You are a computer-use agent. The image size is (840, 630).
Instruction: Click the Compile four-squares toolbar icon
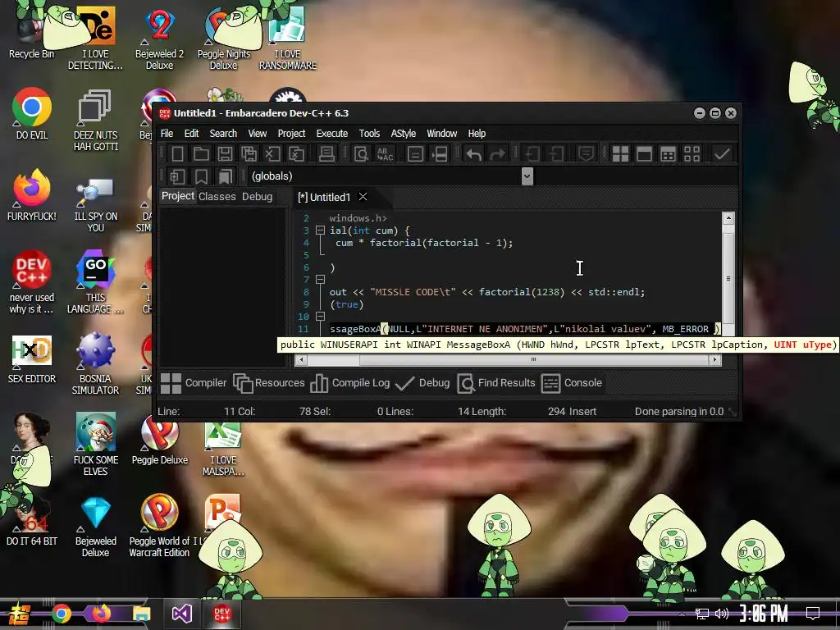620,154
